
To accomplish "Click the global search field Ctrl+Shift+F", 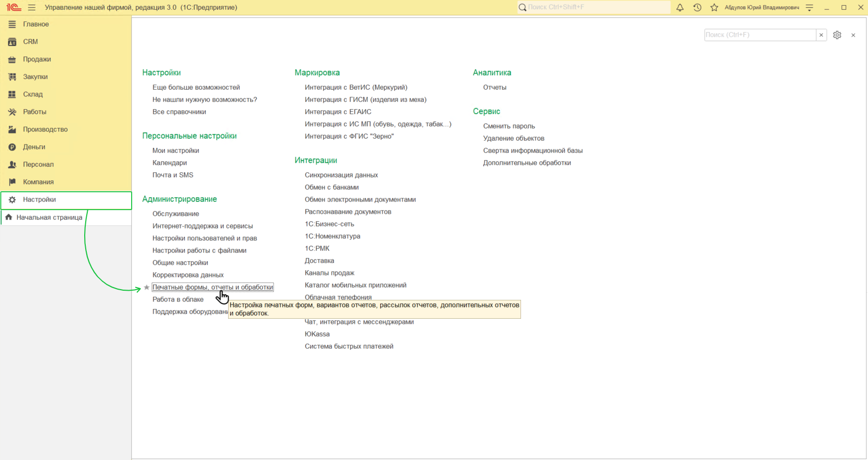I will tap(593, 8).
